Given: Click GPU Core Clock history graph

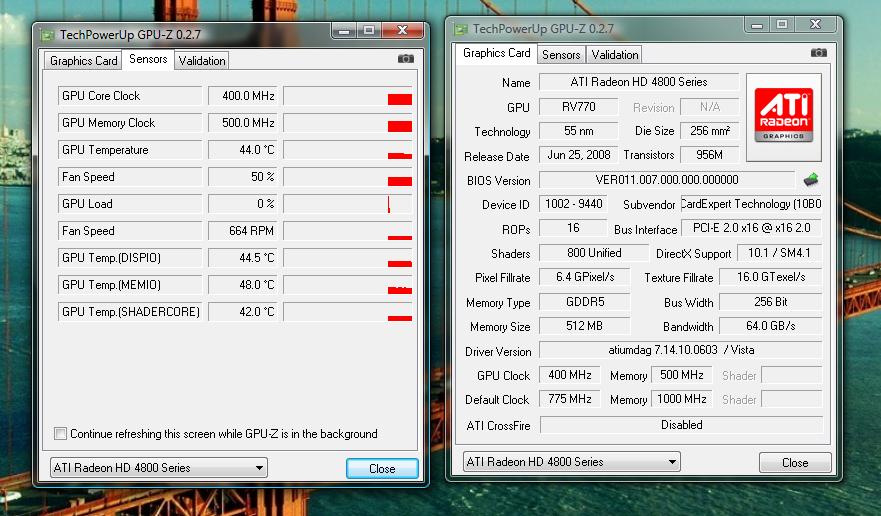Looking at the screenshot, I should click(x=348, y=96).
